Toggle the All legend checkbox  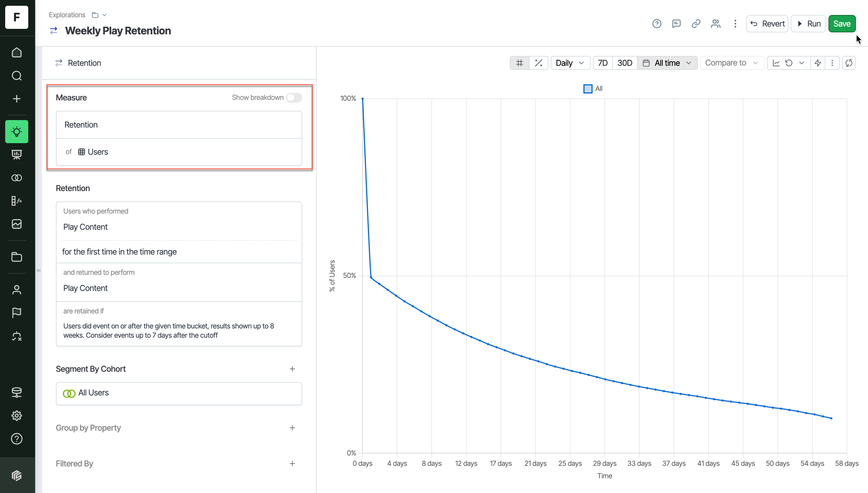point(588,89)
